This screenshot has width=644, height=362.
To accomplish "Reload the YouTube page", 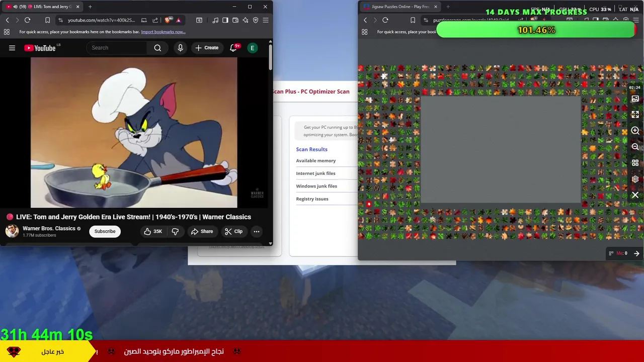I will 27,20.
